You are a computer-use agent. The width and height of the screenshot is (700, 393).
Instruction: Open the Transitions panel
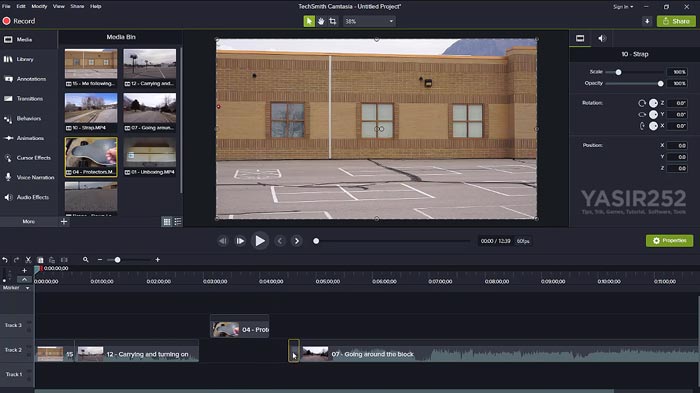(29, 98)
